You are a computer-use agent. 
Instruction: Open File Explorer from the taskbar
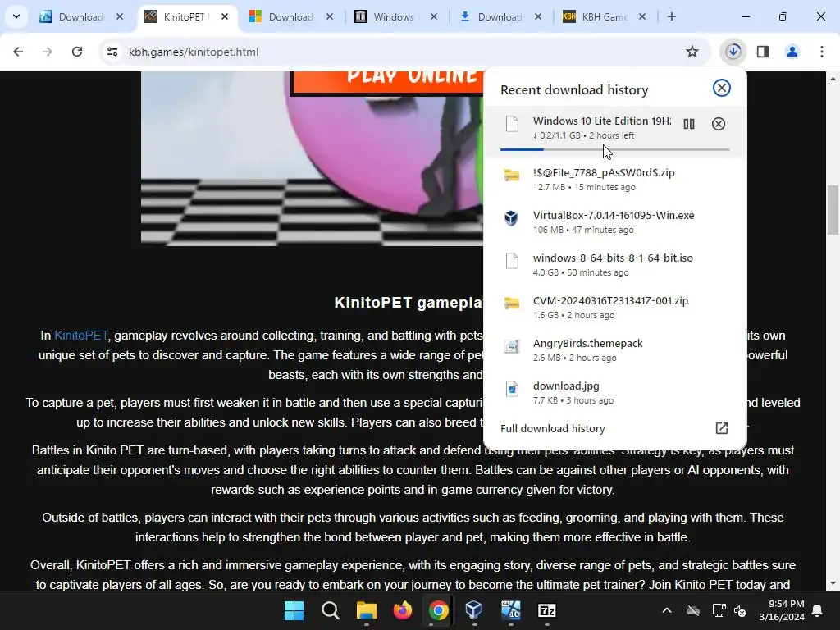coord(367,610)
